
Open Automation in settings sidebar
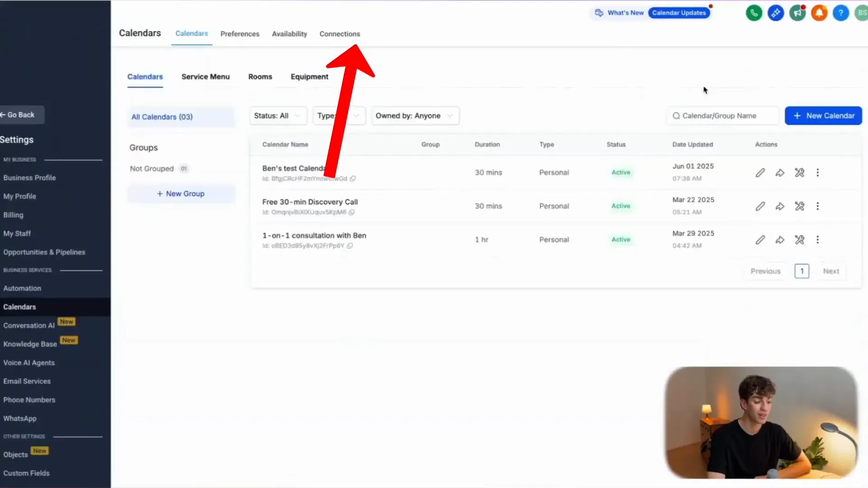22,288
